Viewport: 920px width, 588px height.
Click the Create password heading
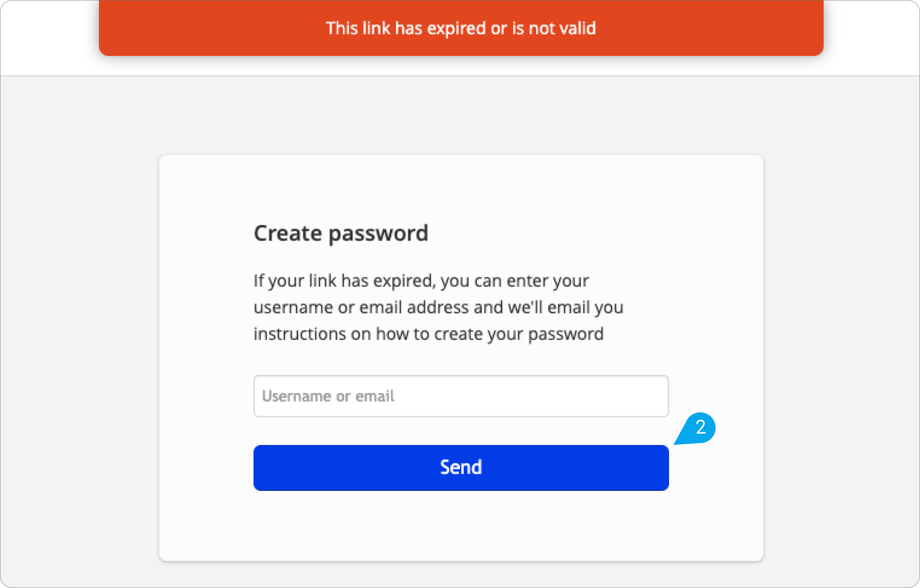pos(341,233)
